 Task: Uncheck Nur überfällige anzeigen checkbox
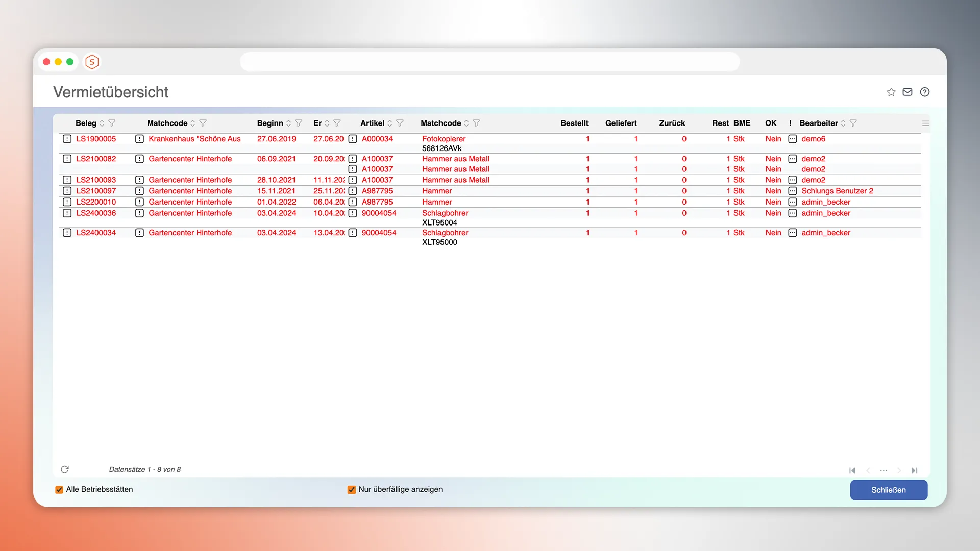[x=352, y=490]
